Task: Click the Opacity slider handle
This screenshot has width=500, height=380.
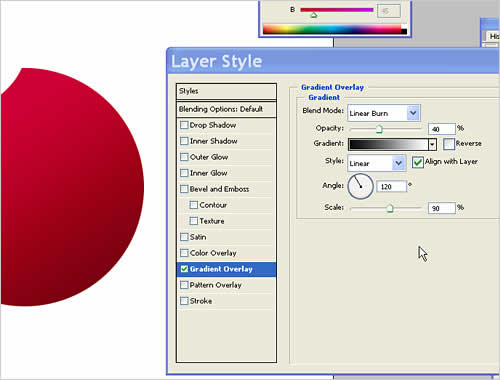Action: [379, 129]
